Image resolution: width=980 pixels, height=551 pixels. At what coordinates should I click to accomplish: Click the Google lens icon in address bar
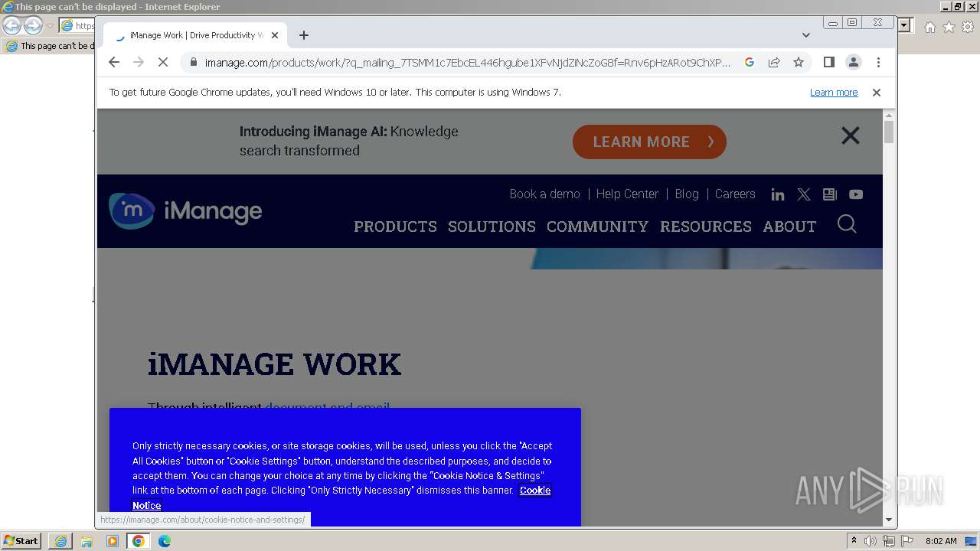click(x=750, y=63)
